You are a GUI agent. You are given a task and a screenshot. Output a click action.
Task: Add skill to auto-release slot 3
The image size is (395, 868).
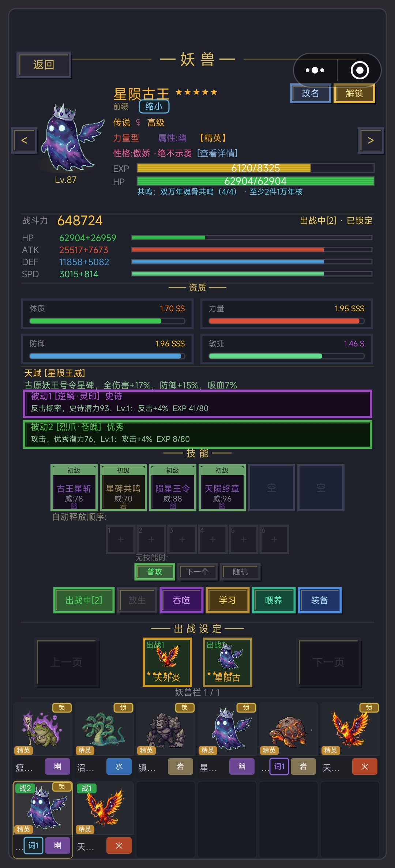click(182, 539)
